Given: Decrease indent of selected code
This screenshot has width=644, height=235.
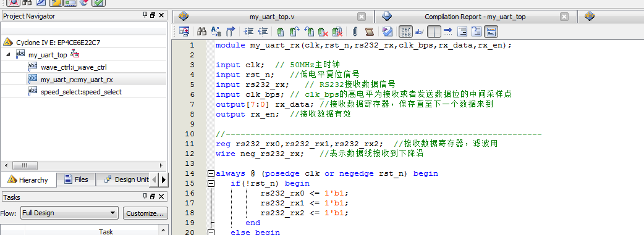Looking at the screenshot, I should pyautogui.click(x=262, y=31).
